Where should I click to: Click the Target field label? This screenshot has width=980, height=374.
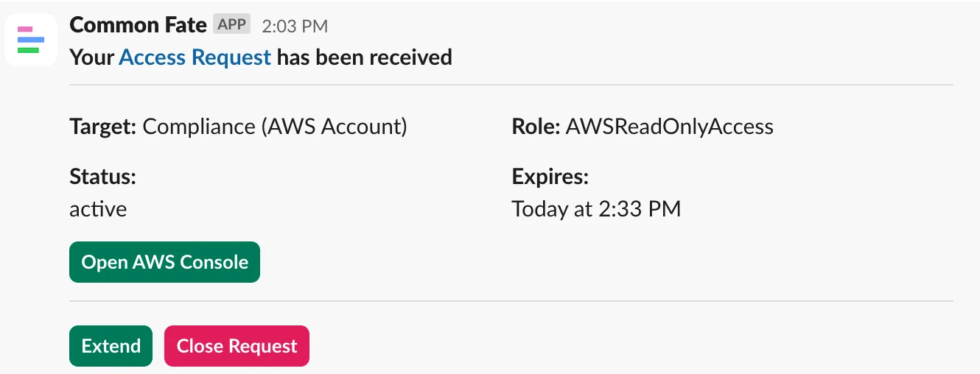pos(102,127)
